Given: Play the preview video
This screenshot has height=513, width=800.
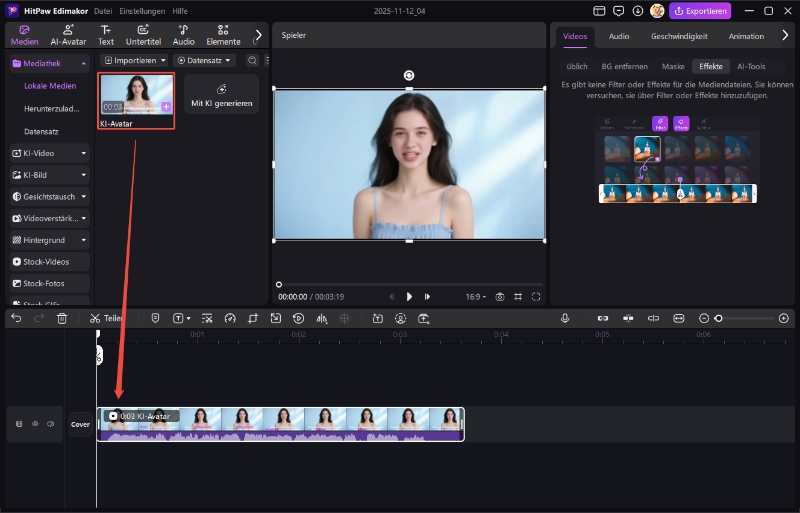Looking at the screenshot, I should [409, 297].
